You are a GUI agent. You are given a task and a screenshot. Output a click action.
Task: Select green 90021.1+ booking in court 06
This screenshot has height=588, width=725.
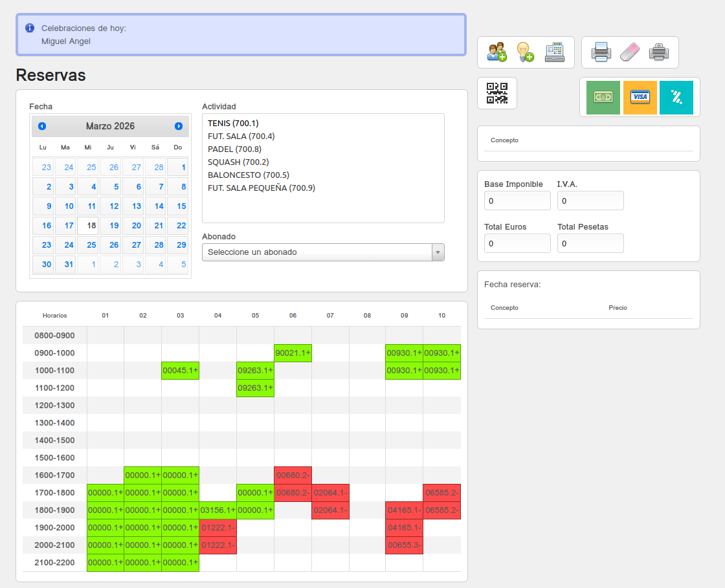[293, 353]
